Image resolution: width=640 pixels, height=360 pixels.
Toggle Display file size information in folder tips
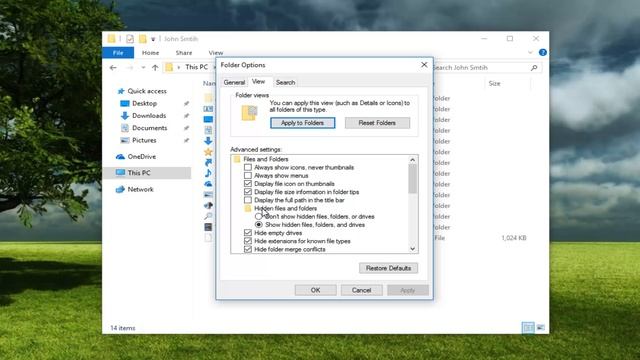pos(248,192)
